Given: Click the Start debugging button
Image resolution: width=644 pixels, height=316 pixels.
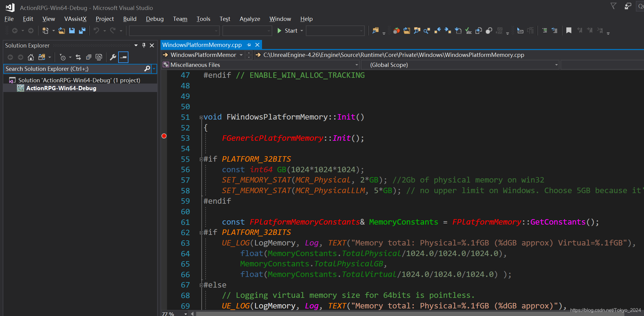Looking at the screenshot, I should (288, 31).
